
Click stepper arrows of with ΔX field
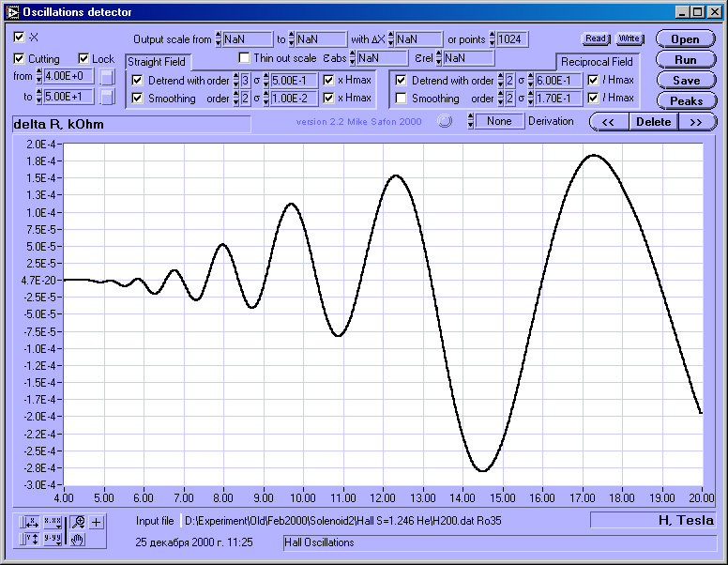click(x=391, y=39)
